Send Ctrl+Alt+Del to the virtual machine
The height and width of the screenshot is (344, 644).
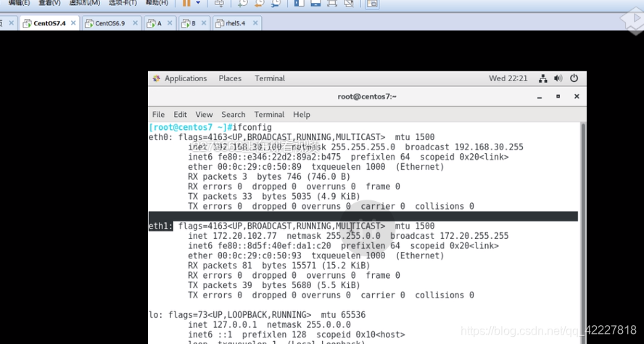pyautogui.click(x=219, y=4)
